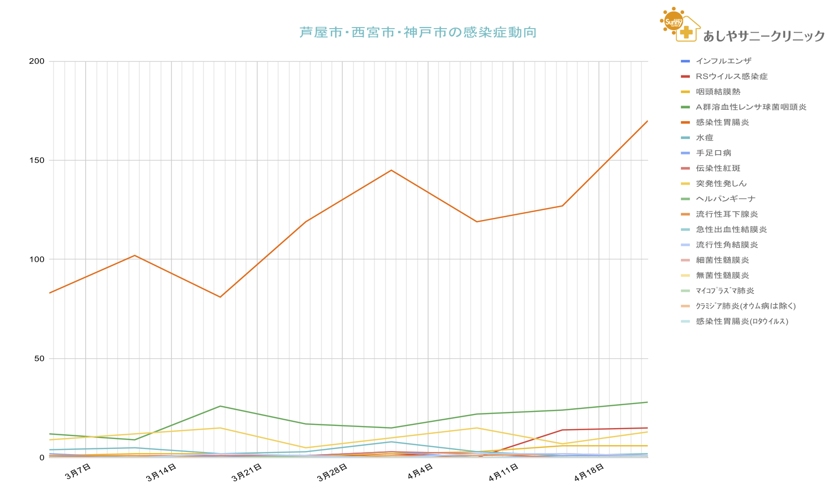Select A群溶血性レンサ球菌咽頭炎 legend entry

tap(751, 107)
